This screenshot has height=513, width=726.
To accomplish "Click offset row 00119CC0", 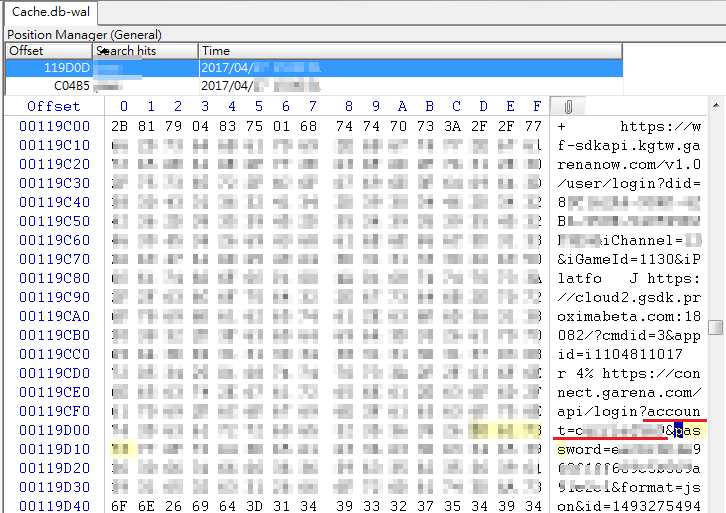I will point(55,354).
